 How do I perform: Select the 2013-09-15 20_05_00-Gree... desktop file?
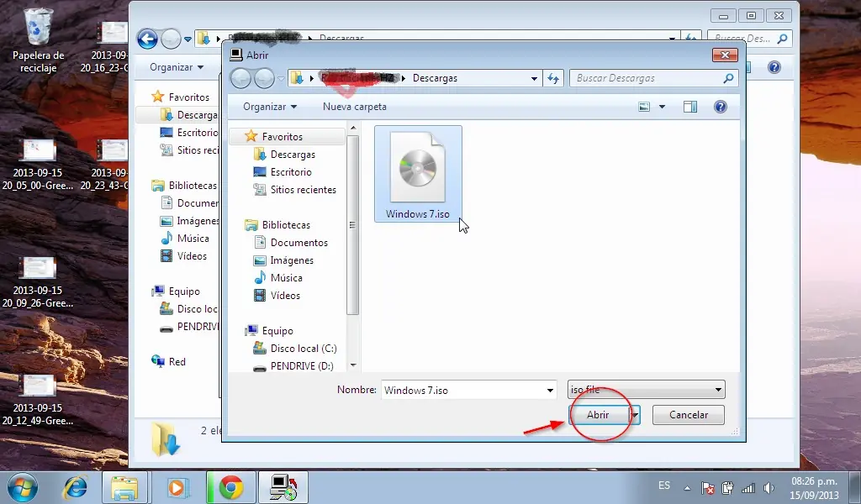37,165
